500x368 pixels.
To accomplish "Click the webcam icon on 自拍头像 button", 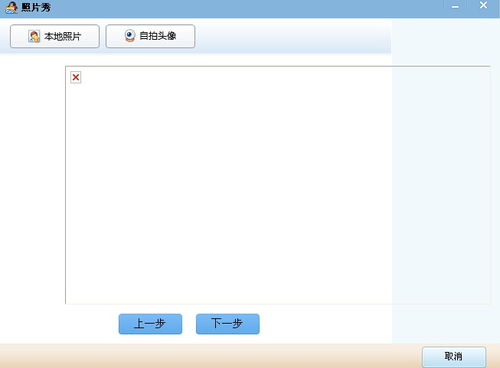I will pos(130,36).
